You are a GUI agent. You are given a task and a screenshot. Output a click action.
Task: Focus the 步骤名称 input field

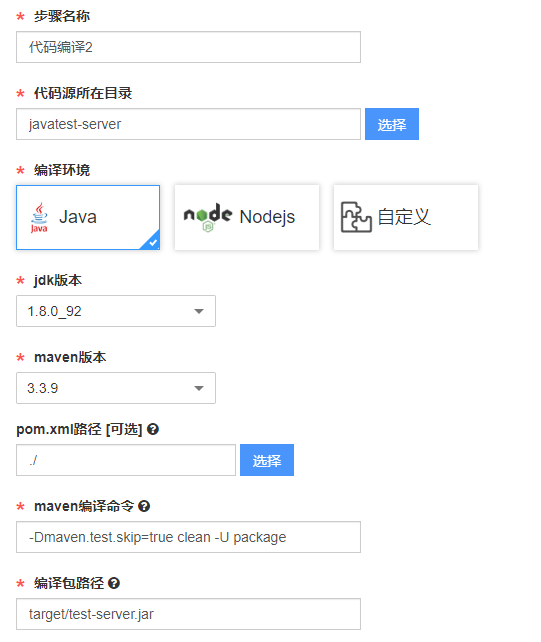(x=188, y=47)
